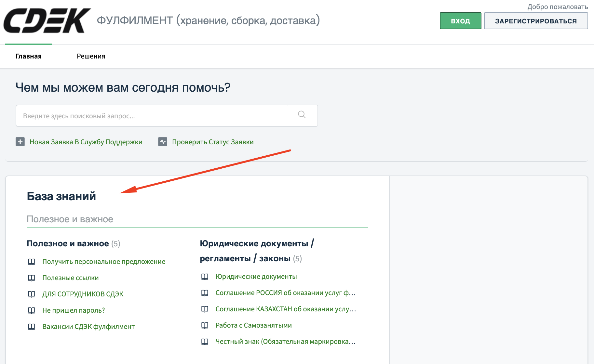Open Соглашение КАЗАХСТАН об оказании услуг article
Viewport: 594px width, 364px height.
[x=286, y=309]
